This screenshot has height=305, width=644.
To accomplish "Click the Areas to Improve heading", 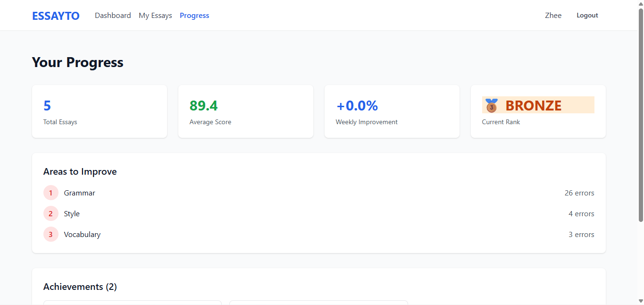I will tap(80, 171).
